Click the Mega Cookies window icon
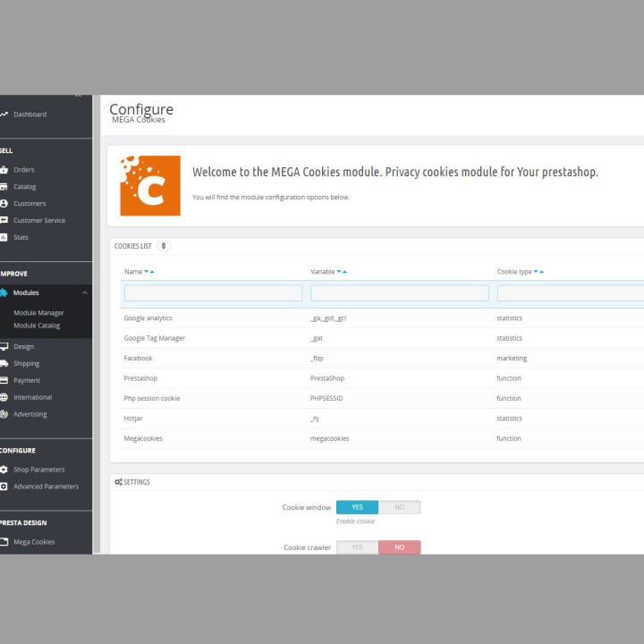Screen dimensions: 644x644 tap(4, 542)
